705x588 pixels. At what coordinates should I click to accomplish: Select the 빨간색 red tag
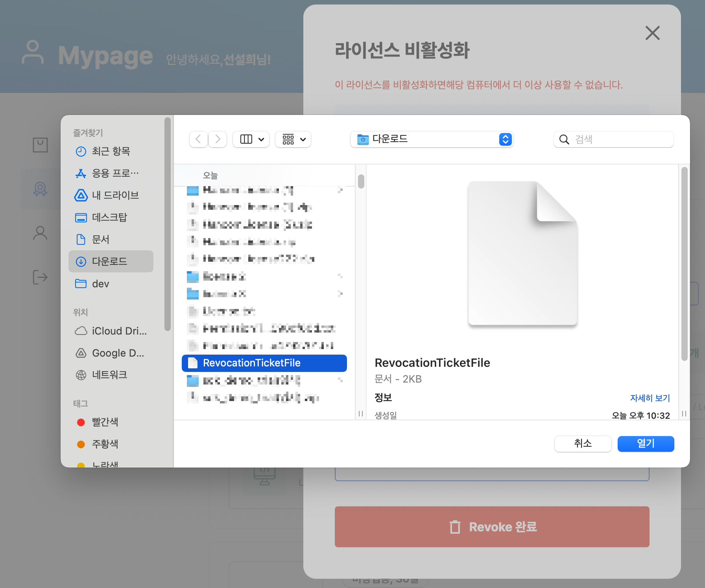(105, 422)
